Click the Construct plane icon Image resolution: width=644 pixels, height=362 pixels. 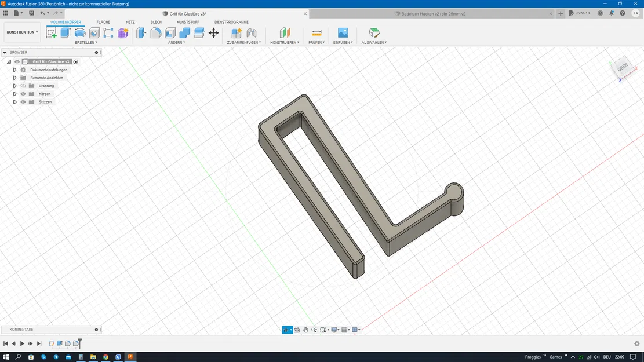tap(285, 33)
